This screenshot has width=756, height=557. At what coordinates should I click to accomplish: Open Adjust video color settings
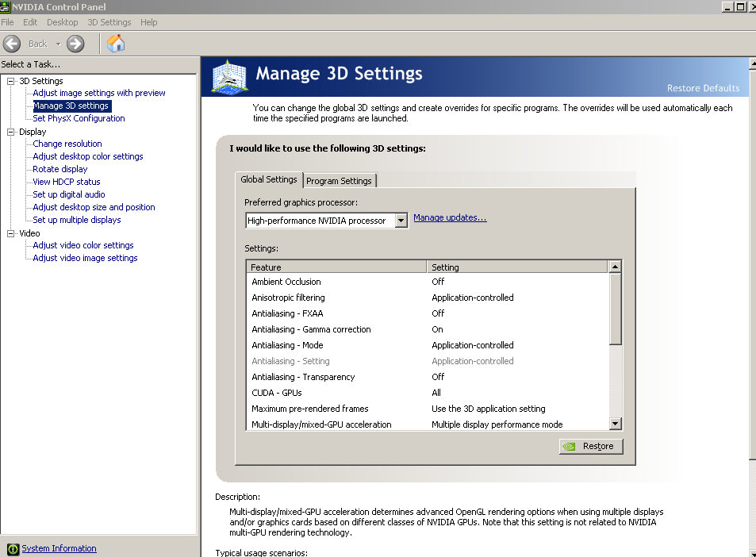tap(83, 245)
